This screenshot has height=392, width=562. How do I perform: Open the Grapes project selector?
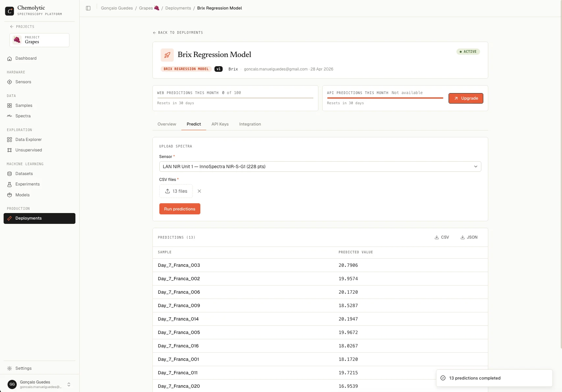(39, 40)
